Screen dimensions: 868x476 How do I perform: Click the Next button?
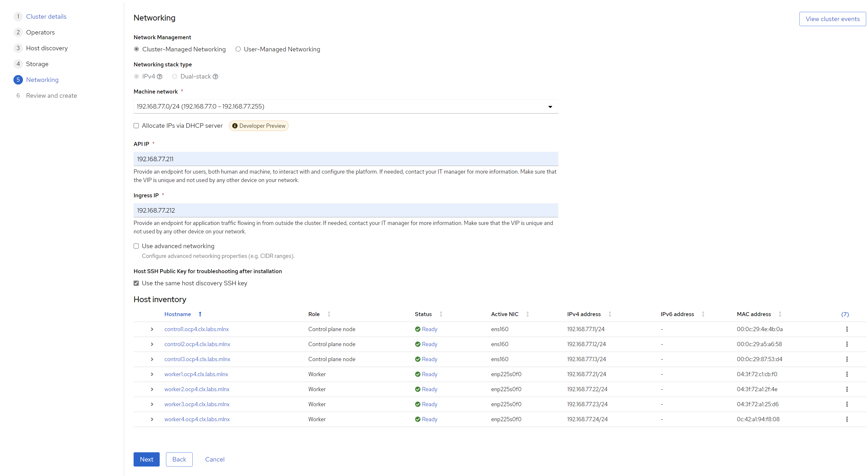pyautogui.click(x=147, y=459)
